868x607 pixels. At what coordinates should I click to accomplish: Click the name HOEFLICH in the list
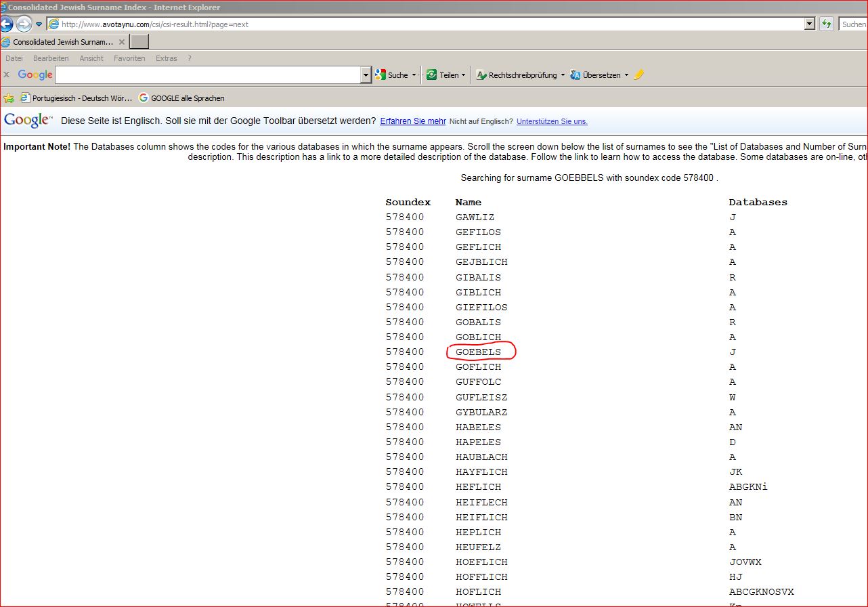click(x=481, y=562)
